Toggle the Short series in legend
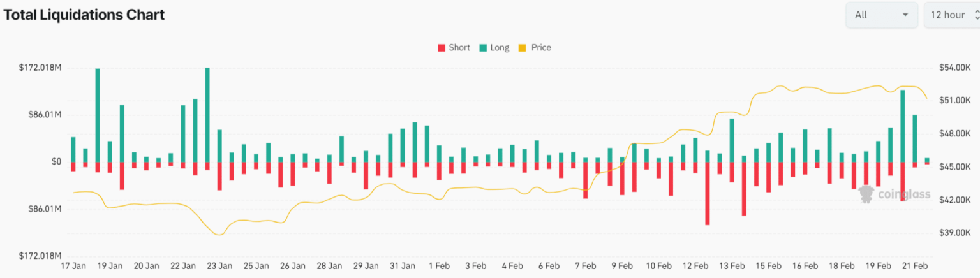The width and height of the screenshot is (980, 278). (x=454, y=48)
